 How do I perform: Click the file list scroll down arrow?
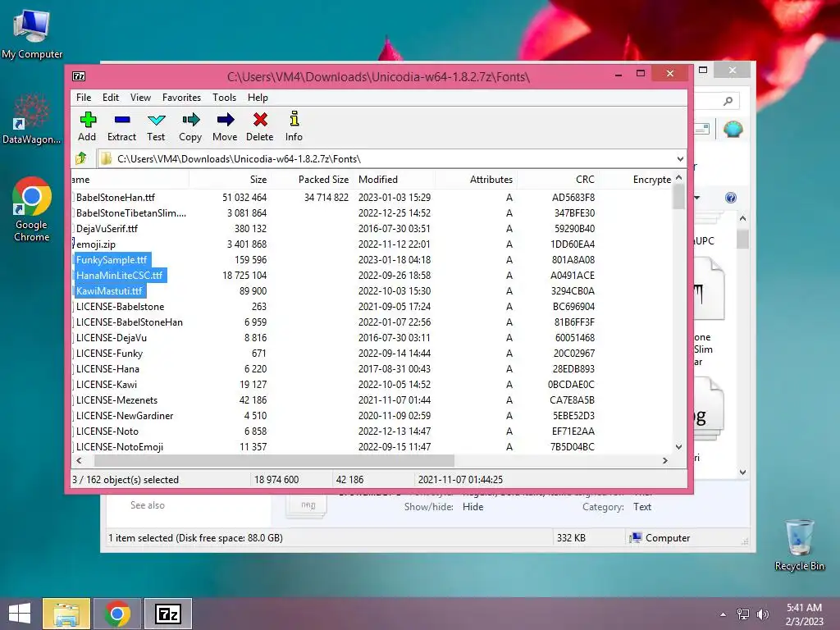click(x=678, y=447)
